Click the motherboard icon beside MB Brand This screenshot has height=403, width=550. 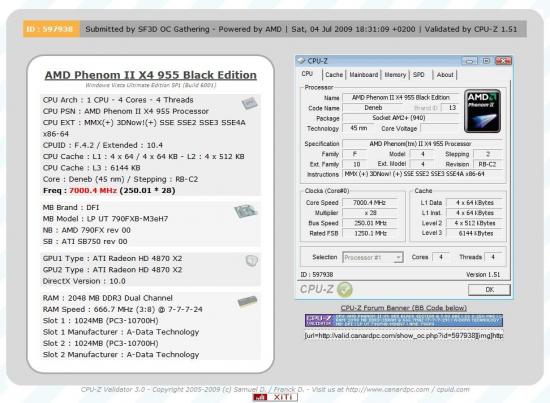point(246,211)
